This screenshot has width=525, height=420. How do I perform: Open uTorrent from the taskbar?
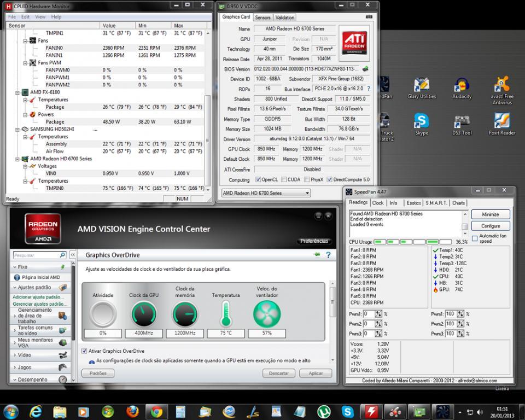[x=324, y=412]
